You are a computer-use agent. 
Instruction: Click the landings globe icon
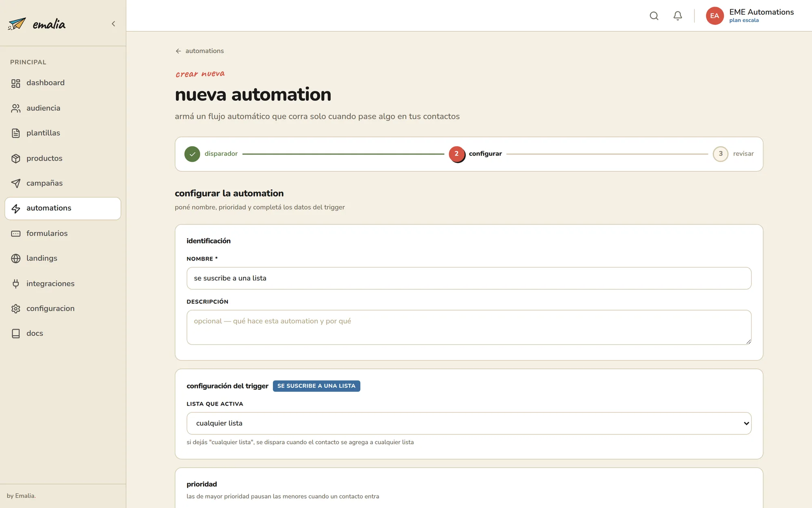click(16, 258)
